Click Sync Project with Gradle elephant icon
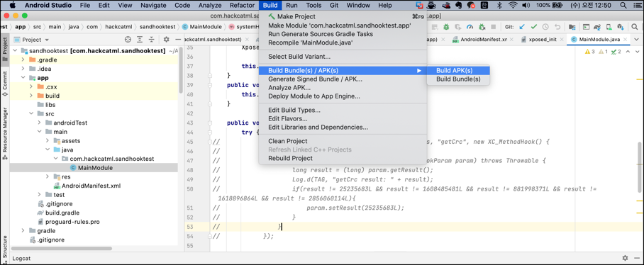 tap(598, 27)
